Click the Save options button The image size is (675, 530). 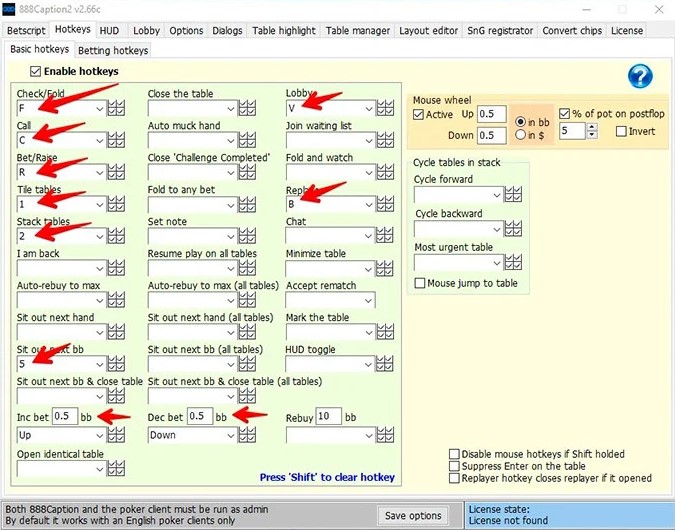(x=412, y=515)
